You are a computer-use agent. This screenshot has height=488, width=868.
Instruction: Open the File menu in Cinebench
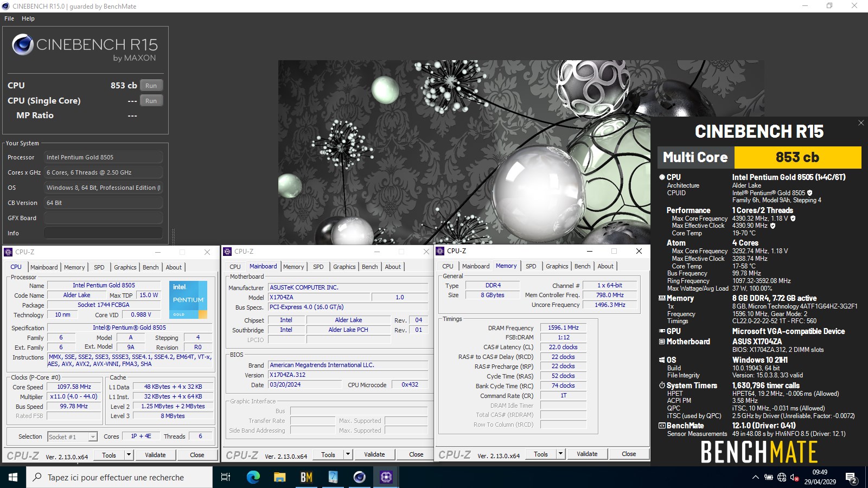[x=9, y=18]
